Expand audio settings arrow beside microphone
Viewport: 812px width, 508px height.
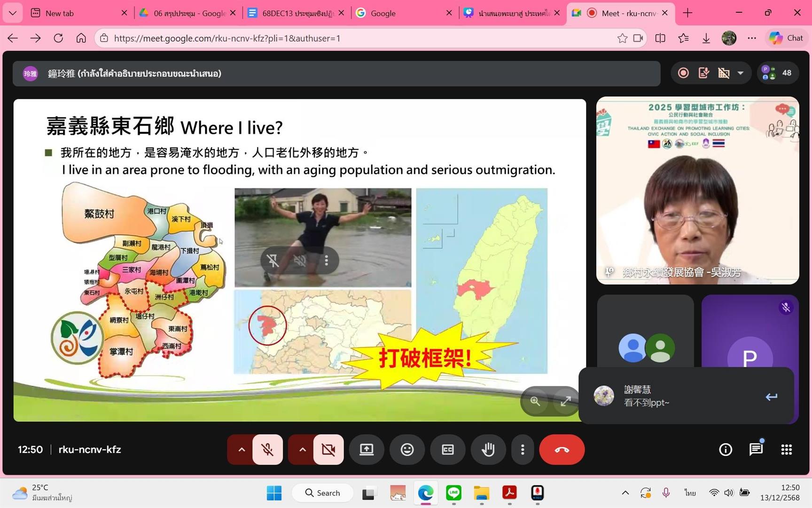point(242,450)
